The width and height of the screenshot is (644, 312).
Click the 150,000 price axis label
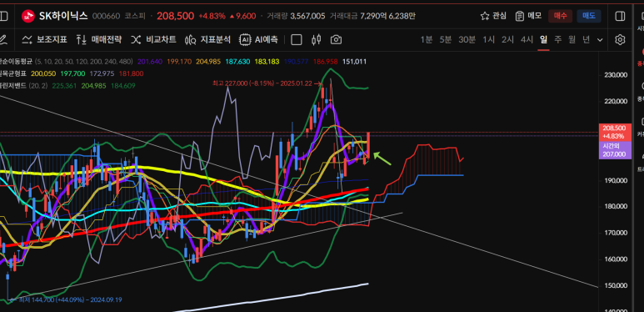tap(615, 285)
